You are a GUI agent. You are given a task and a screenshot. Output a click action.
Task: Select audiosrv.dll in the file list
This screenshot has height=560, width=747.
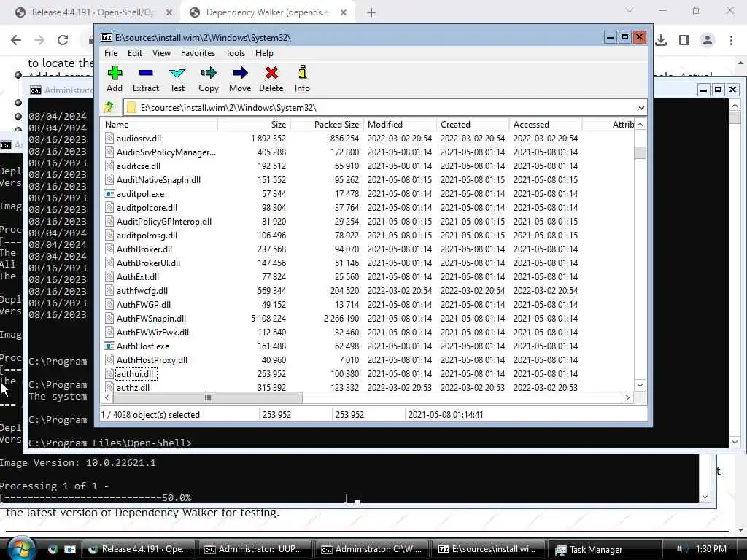(139, 139)
